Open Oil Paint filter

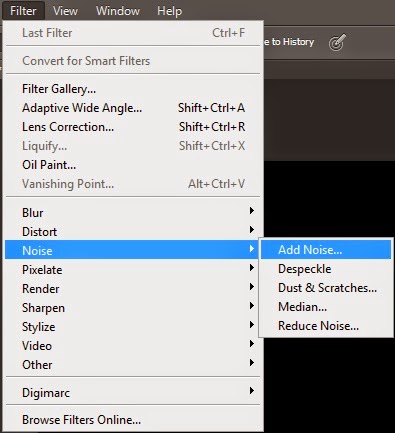pyautogui.click(x=132, y=165)
